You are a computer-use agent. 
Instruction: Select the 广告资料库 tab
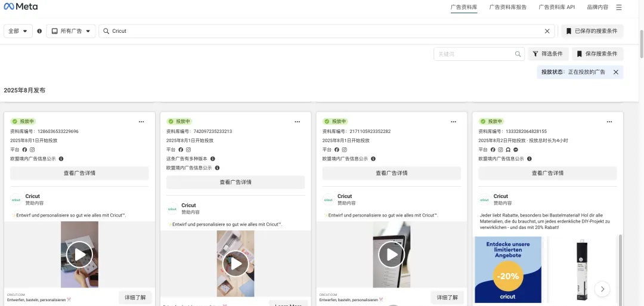[464, 7]
